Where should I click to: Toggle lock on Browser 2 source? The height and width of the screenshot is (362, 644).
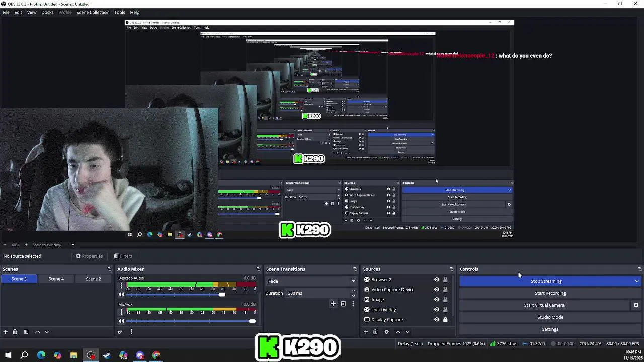coord(445,280)
